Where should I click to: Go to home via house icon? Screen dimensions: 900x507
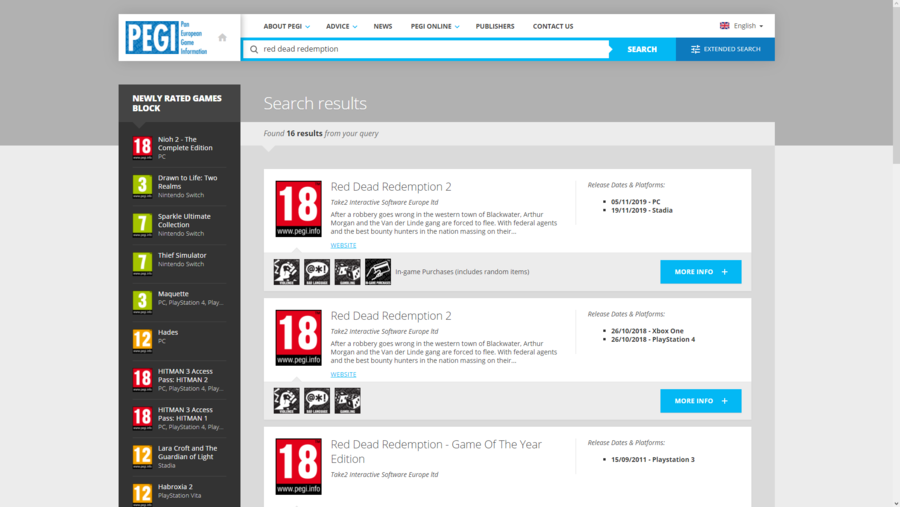(x=222, y=38)
